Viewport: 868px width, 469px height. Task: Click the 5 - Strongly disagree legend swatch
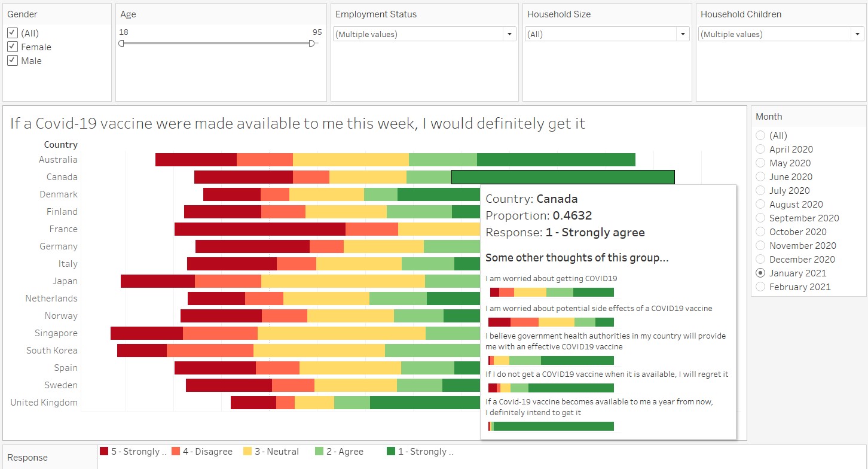[x=104, y=452]
